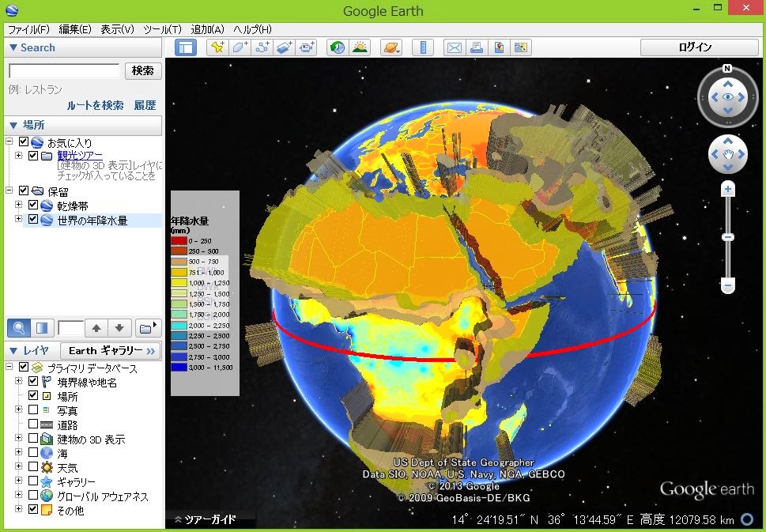This screenshot has width=766, height=532.
Task: Uncheck 境界線や地名 layer
Action: point(33,382)
